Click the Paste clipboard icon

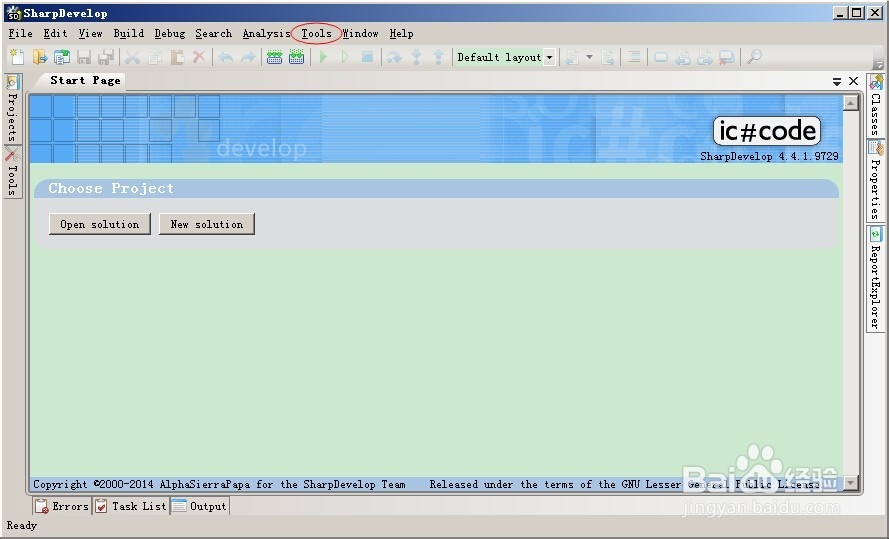point(177,57)
